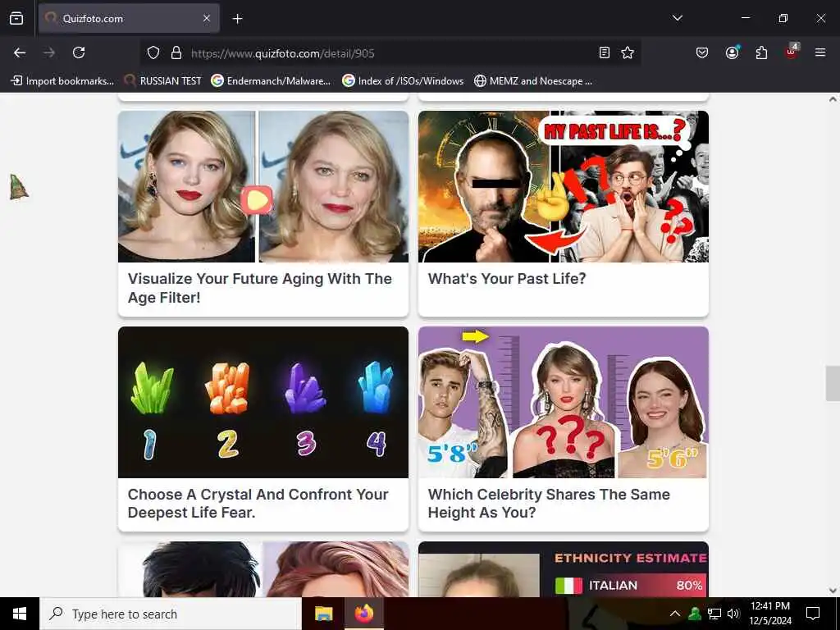Open the volume control

click(733, 614)
